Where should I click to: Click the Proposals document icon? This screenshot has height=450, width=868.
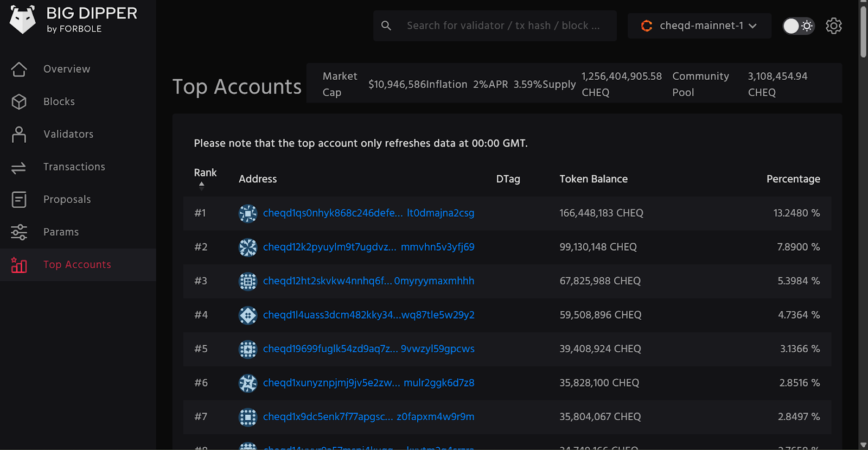point(19,200)
